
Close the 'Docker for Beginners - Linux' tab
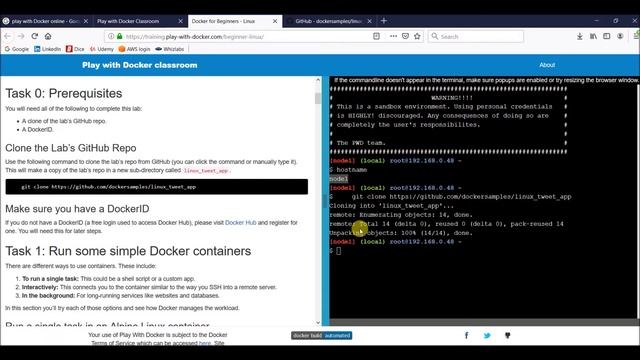(275, 21)
